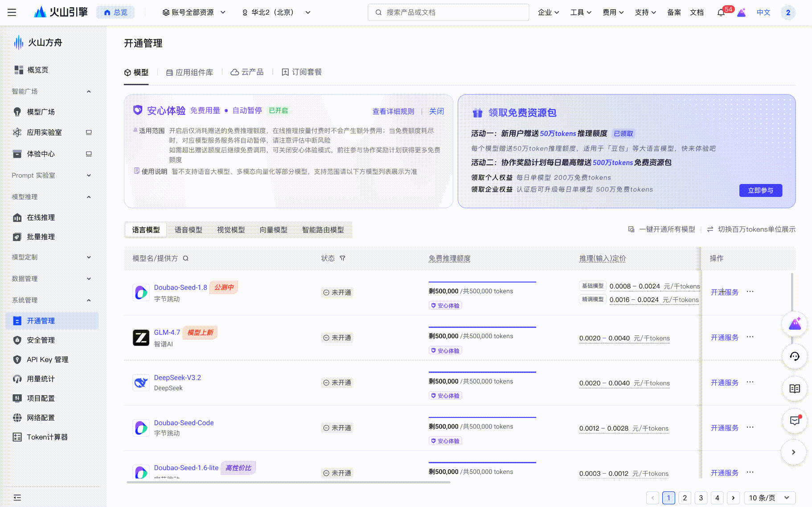Switch to the 云产品 tab
Screen dimensions: 812x507
click(247, 72)
